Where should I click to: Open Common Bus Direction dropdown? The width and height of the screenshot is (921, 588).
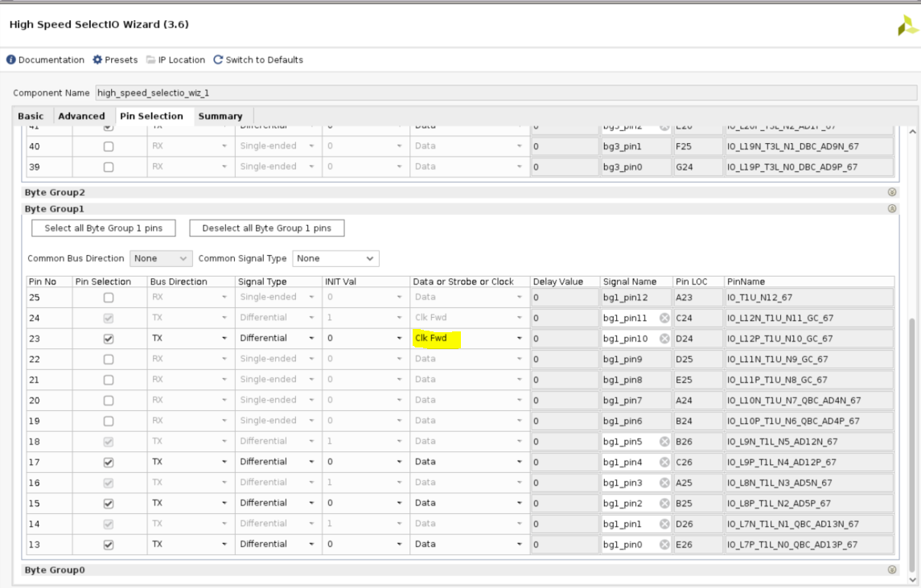tap(162, 259)
